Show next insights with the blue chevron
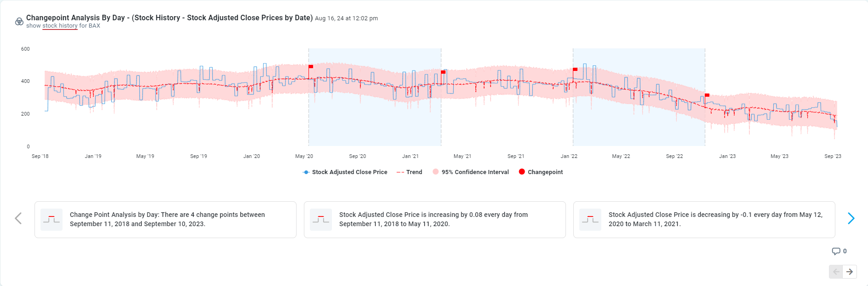 pos(851,218)
